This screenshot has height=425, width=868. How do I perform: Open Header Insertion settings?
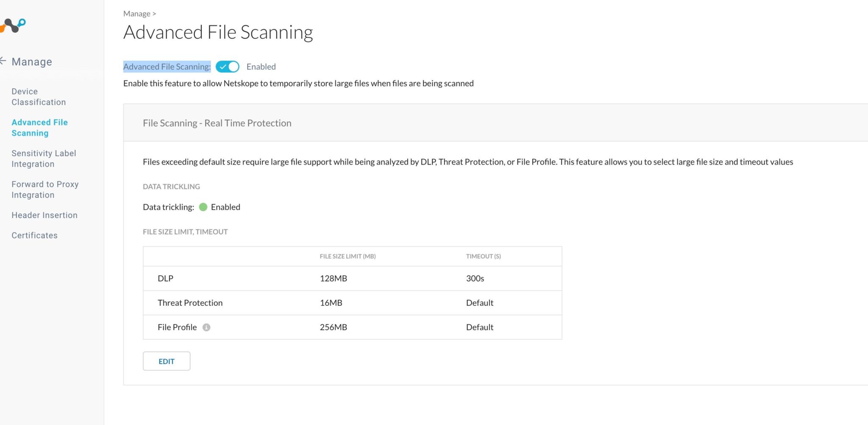[44, 215]
